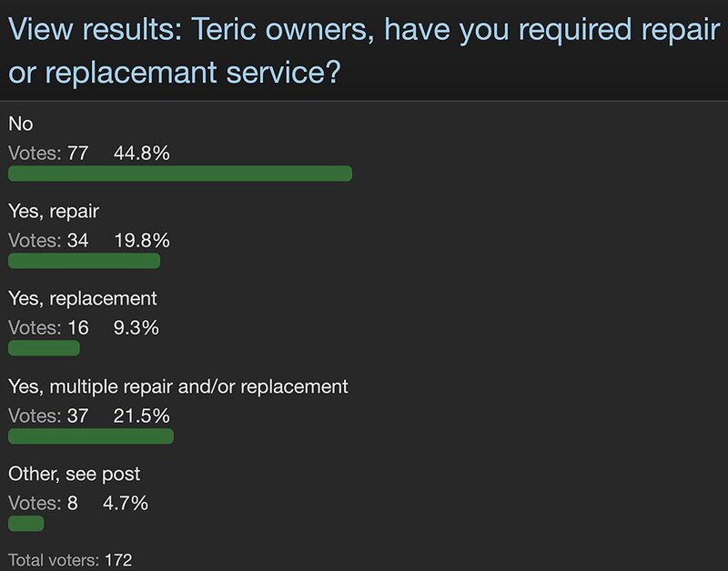Click "Total voters: 172" text
Viewport: 728px width, 571px height.
pos(70,560)
